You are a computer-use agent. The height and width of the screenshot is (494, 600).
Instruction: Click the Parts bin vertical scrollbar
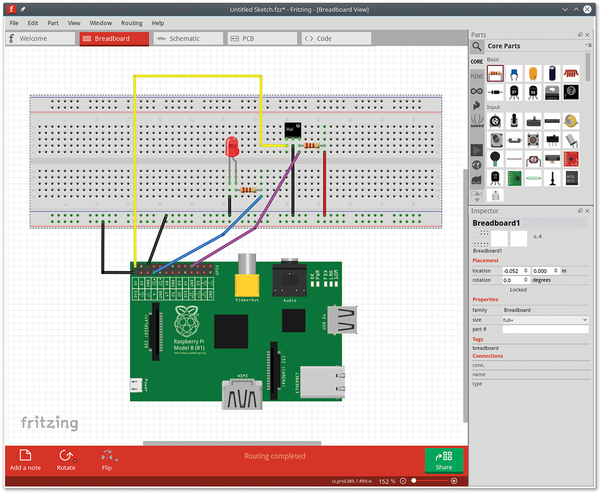(x=588, y=67)
